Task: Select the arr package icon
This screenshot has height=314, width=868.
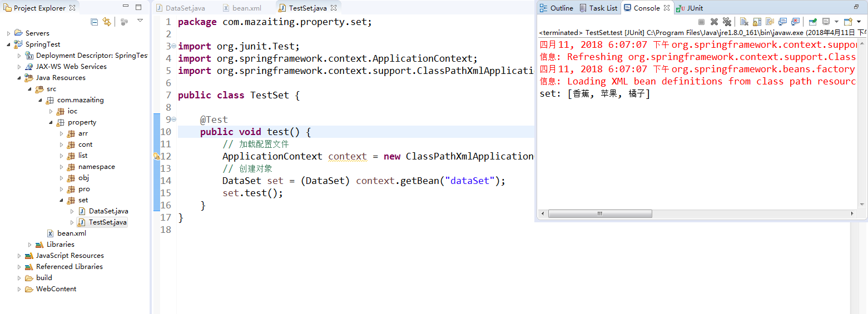Action: click(x=71, y=133)
